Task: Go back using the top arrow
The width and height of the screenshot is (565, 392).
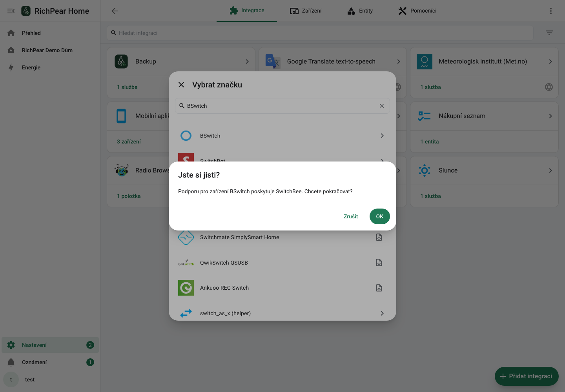Action: [x=115, y=11]
